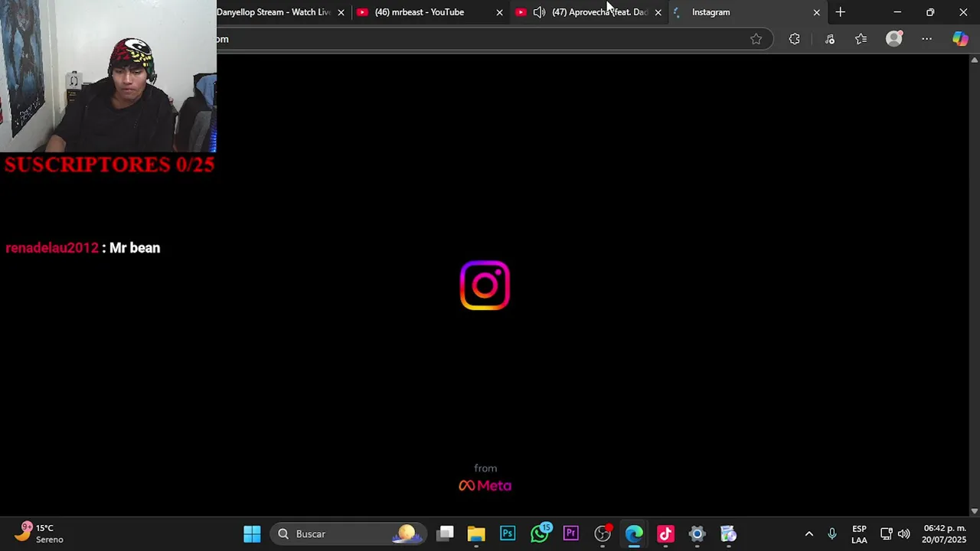Open Premiere Pro from the taskbar

571,533
